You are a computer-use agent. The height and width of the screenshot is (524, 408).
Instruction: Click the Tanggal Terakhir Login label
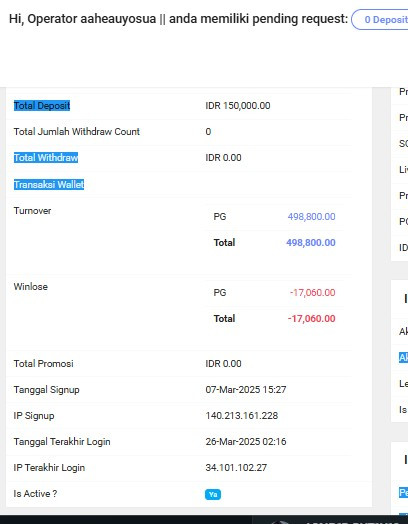tap(62, 442)
